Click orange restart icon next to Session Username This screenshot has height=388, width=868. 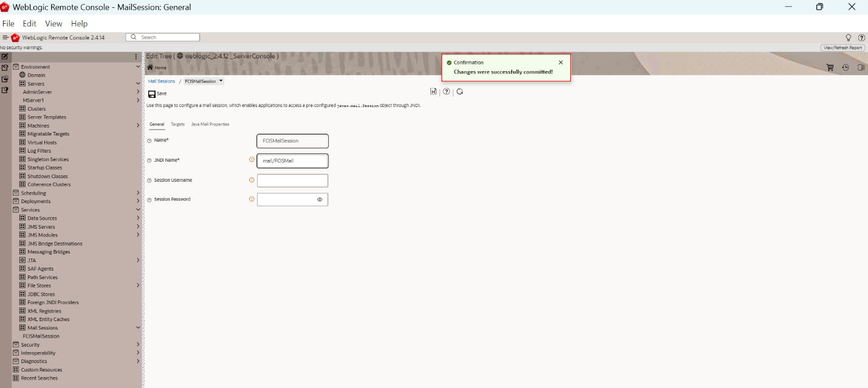pos(252,180)
